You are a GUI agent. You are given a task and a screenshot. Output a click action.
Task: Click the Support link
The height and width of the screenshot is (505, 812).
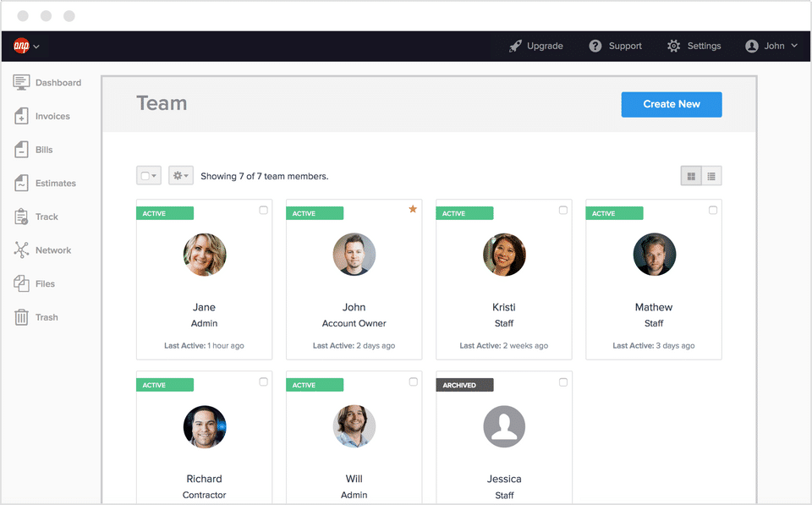coord(625,46)
